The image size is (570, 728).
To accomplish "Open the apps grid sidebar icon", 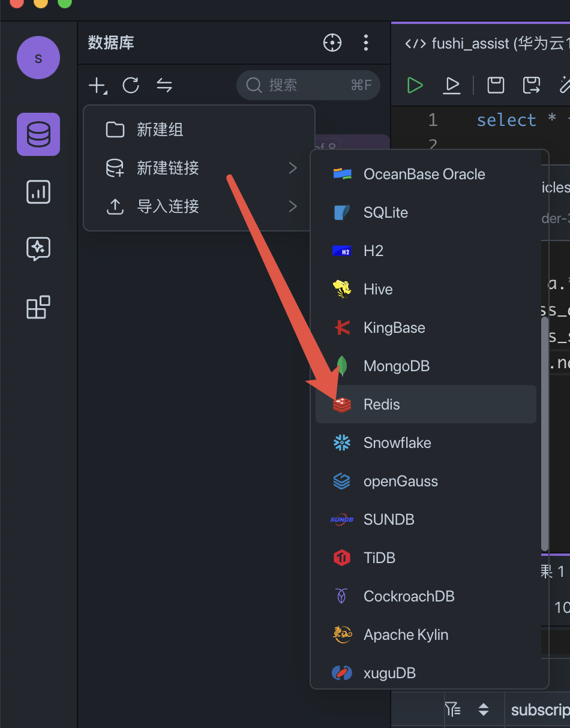I will (38, 307).
